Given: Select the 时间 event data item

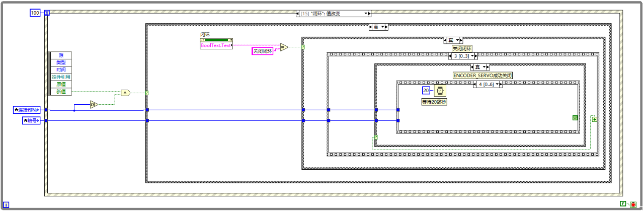Looking at the screenshot, I should pos(61,69).
